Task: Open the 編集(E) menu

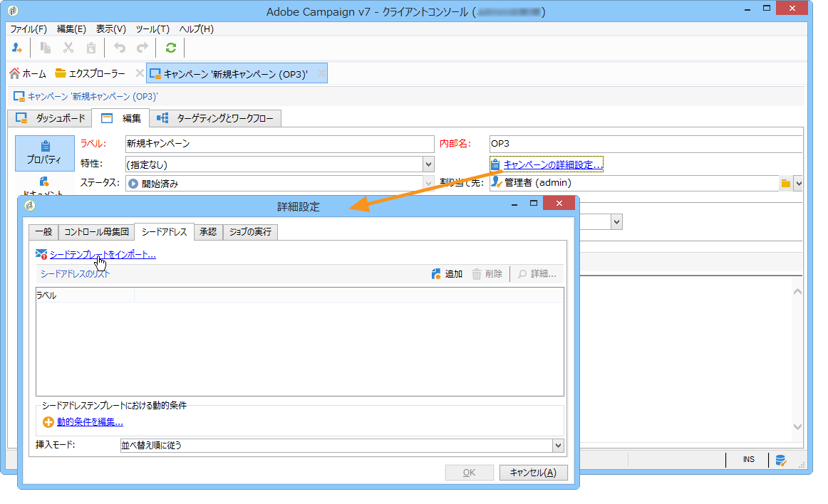Action: [71, 29]
